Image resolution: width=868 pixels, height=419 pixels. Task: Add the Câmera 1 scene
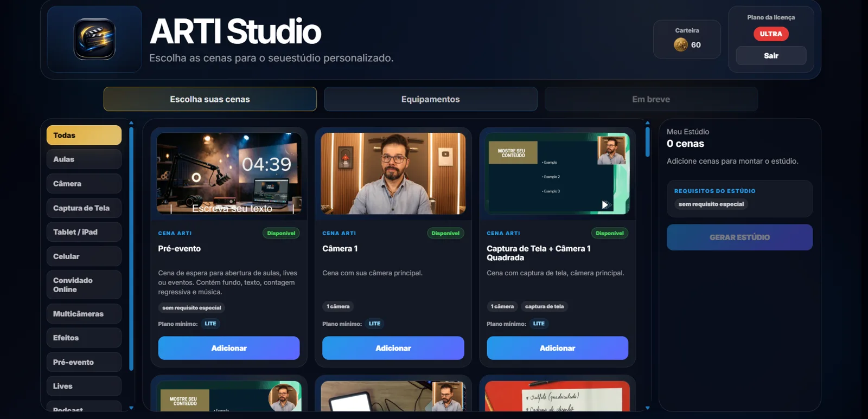[x=393, y=348]
